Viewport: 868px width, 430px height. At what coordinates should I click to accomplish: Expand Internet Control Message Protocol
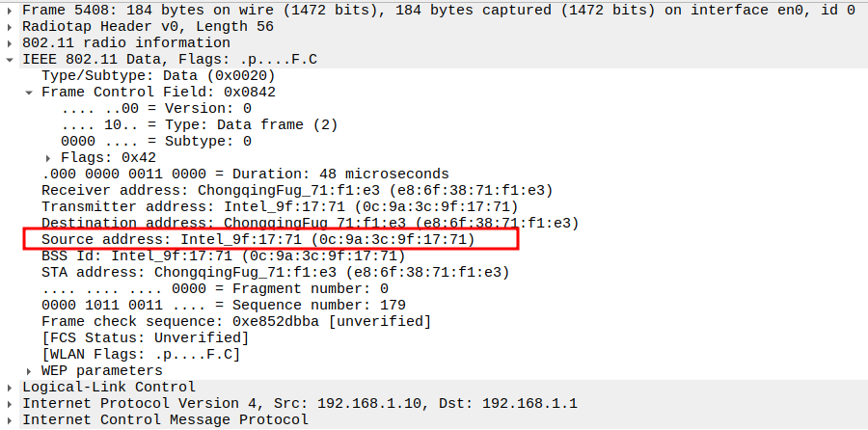pos(11,419)
